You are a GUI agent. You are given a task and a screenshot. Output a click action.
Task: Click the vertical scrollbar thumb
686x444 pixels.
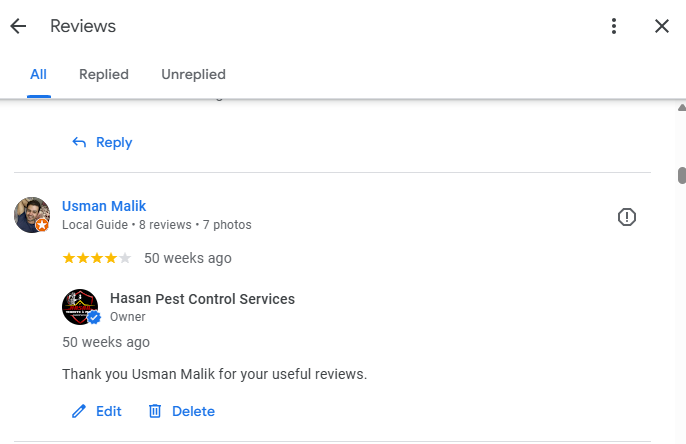point(682,175)
